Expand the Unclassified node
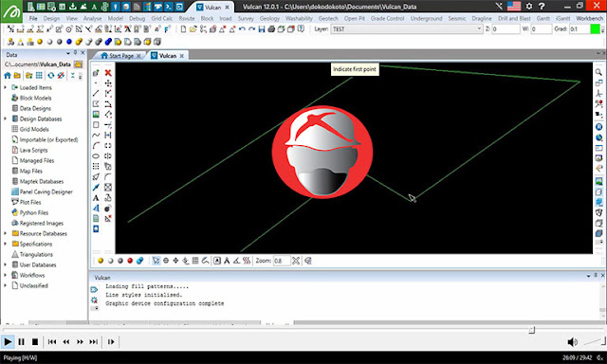This screenshot has width=607, height=364. (5, 286)
